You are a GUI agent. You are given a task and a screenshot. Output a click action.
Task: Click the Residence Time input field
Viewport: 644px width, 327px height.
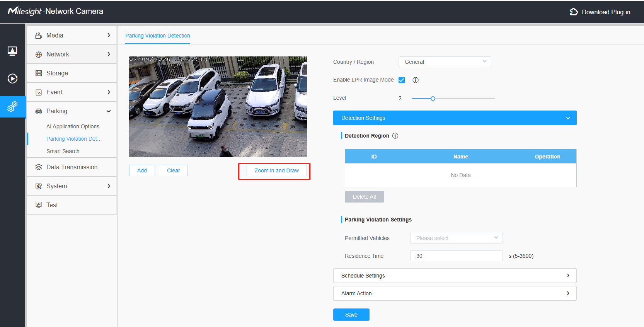tap(456, 256)
